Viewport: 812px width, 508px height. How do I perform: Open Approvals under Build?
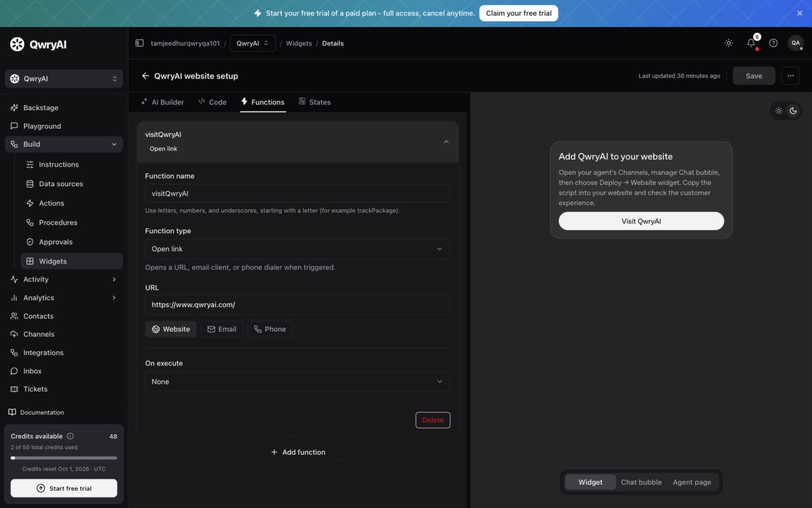(72, 242)
